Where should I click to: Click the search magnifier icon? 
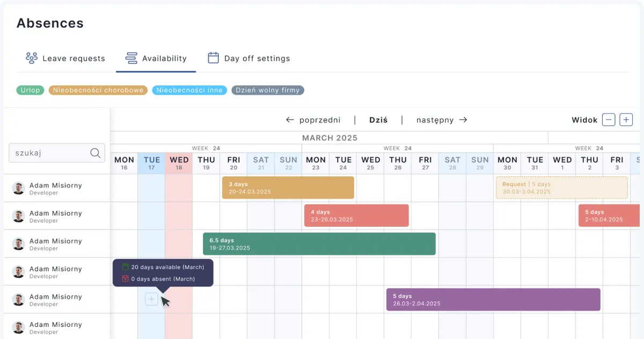(x=95, y=153)
